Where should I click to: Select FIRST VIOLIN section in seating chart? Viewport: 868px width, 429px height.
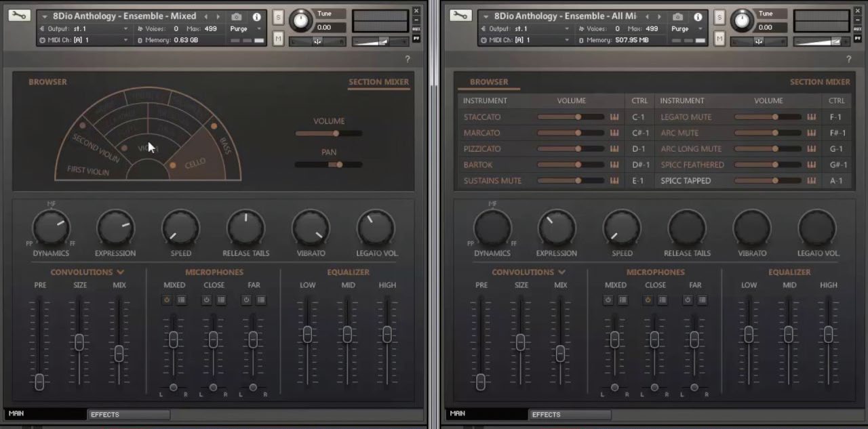point(88,169)
